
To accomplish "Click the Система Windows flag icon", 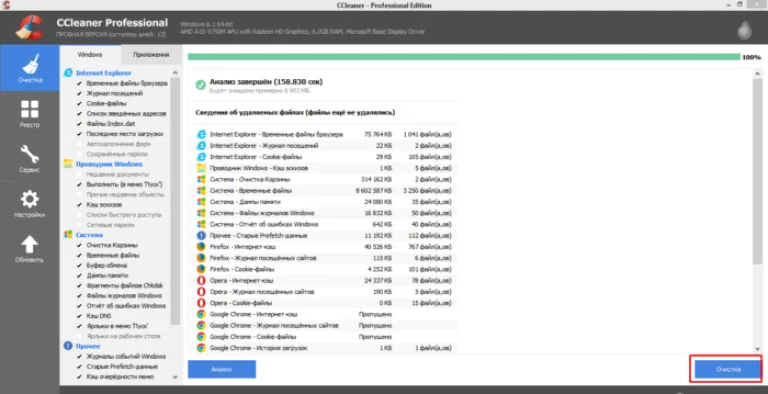I will point(68,235).
